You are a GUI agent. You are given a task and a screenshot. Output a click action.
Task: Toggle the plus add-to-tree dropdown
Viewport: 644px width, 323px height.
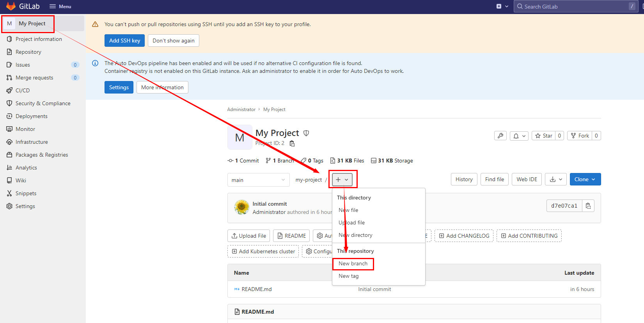342,180
